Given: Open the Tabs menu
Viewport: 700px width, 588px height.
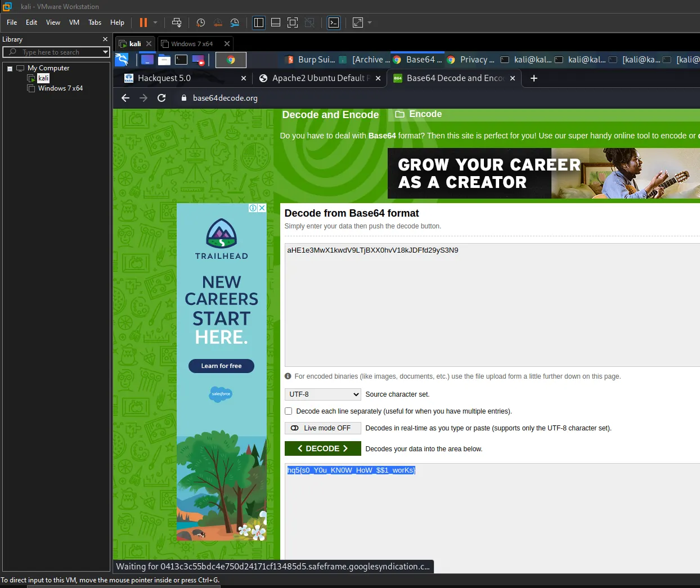Looking at the screenshot, I should click(x=95, y=23).
